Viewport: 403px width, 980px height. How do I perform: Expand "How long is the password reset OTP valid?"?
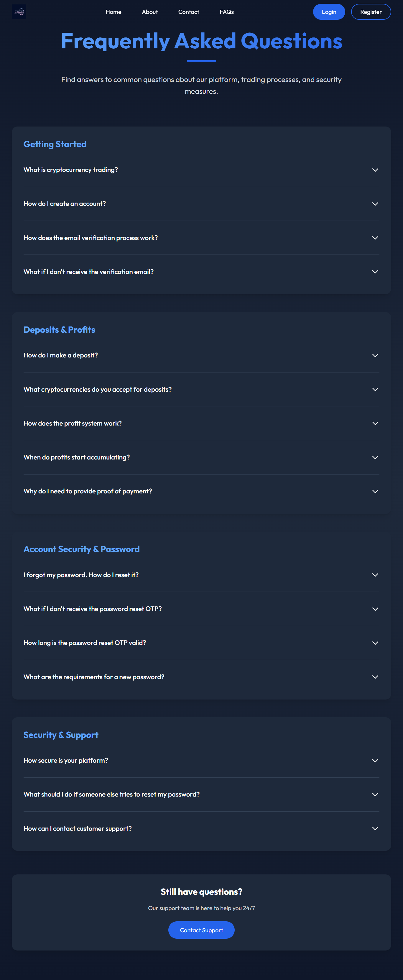[85, 643]
